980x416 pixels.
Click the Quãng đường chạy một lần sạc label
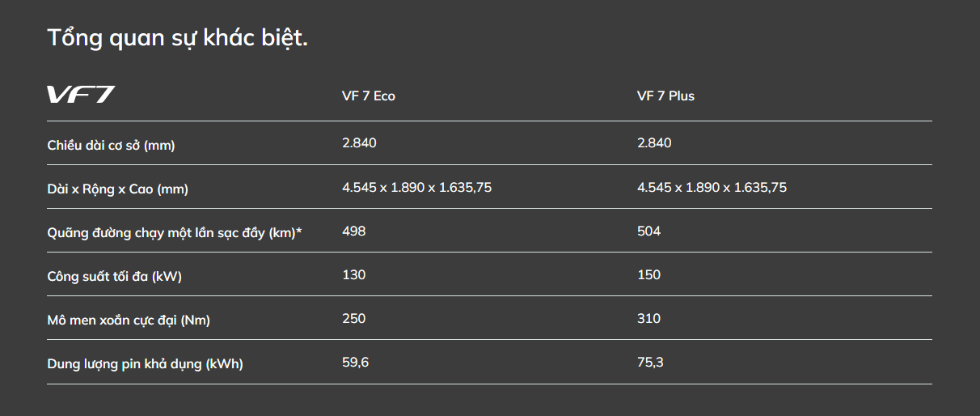pos(174,232)
